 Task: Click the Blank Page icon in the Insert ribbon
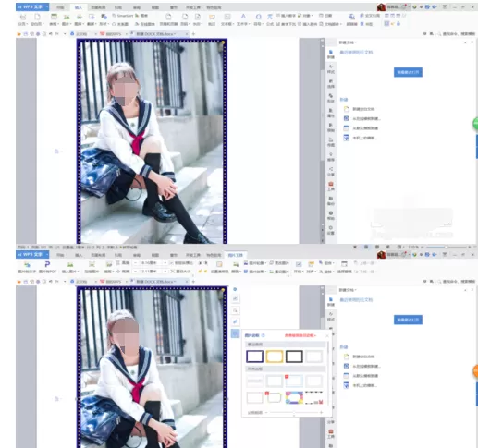37,19
